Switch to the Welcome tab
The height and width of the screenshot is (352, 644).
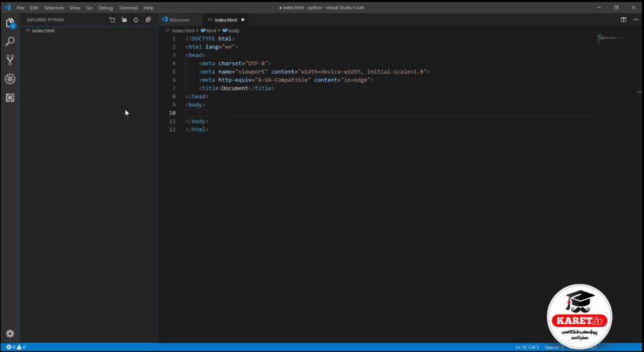coord(179,19)
